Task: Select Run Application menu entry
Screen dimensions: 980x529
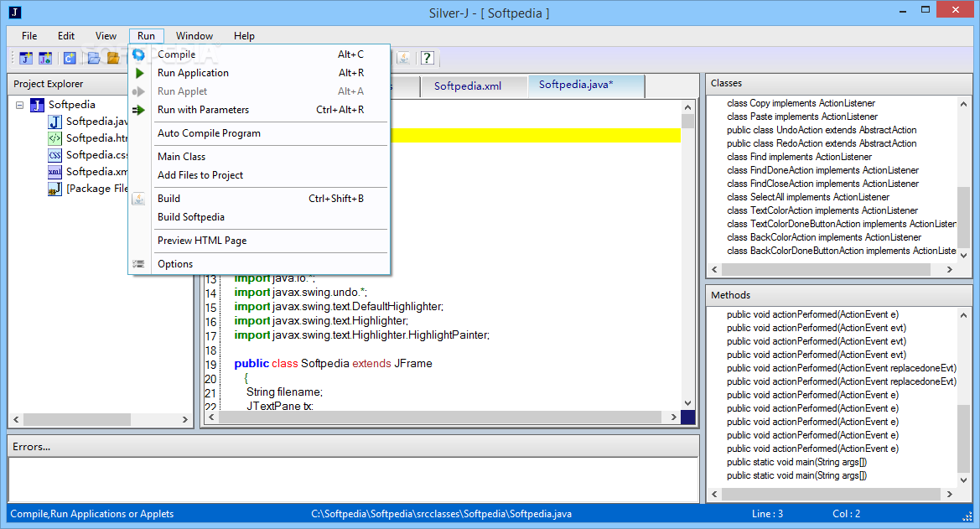Action: pyautogui.click(x=259, y=73)
